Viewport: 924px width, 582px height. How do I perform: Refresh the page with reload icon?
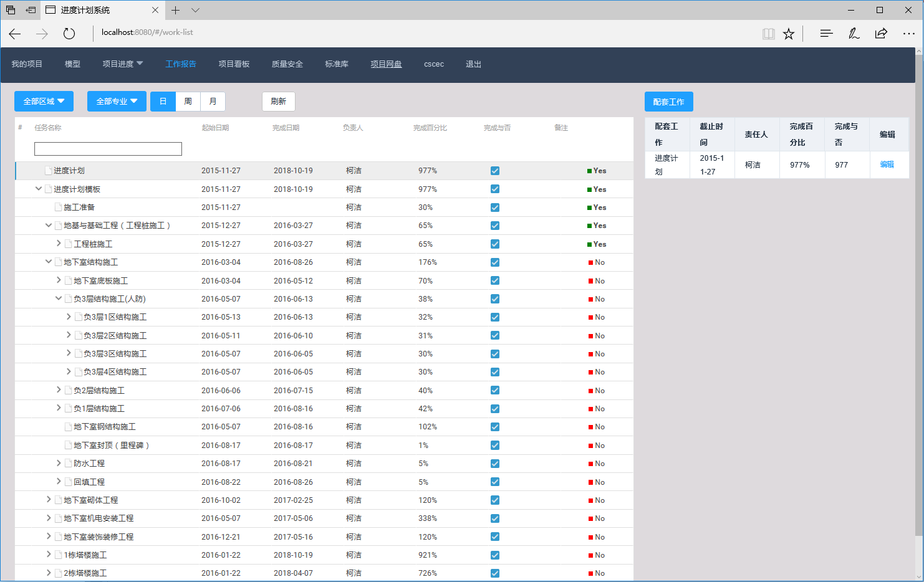(x=69, y=34)
